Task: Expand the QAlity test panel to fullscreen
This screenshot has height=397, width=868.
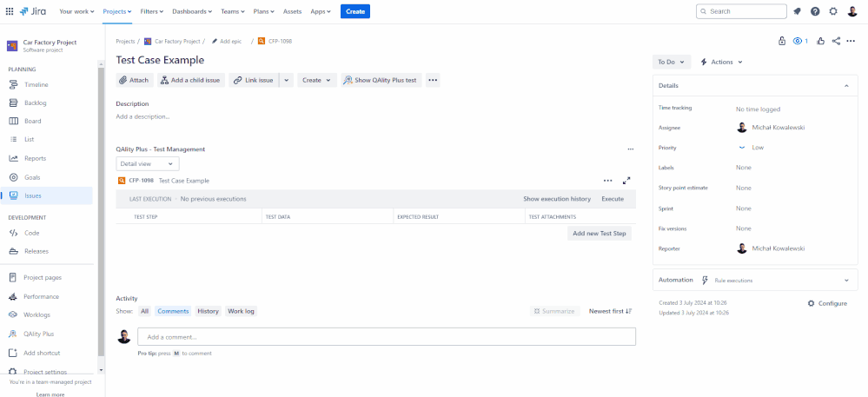Action: click(x=626, y=181)
